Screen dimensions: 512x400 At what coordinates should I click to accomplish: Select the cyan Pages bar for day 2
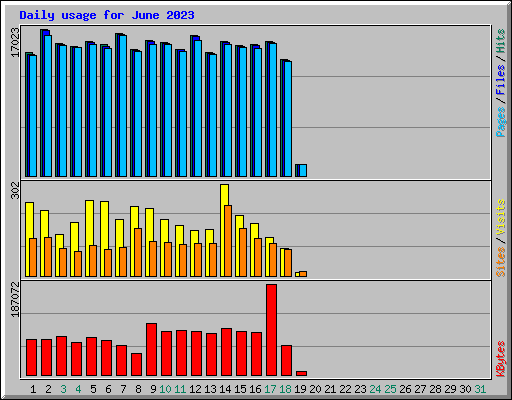(x=48, y=106)
